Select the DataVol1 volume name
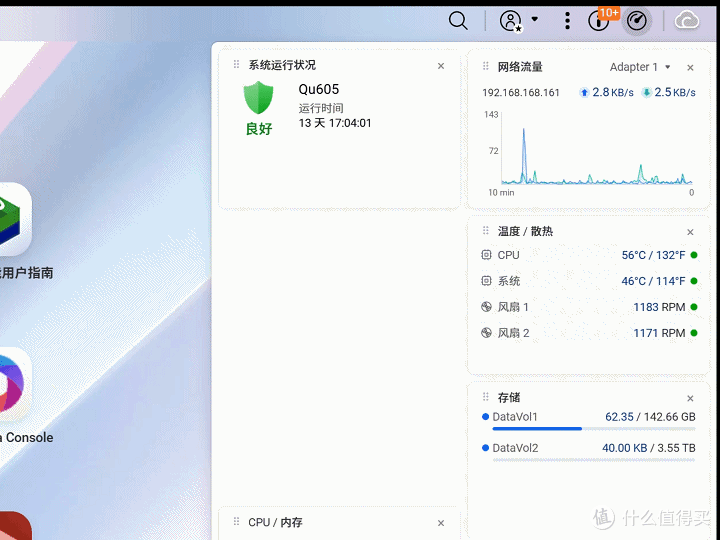 515,417
